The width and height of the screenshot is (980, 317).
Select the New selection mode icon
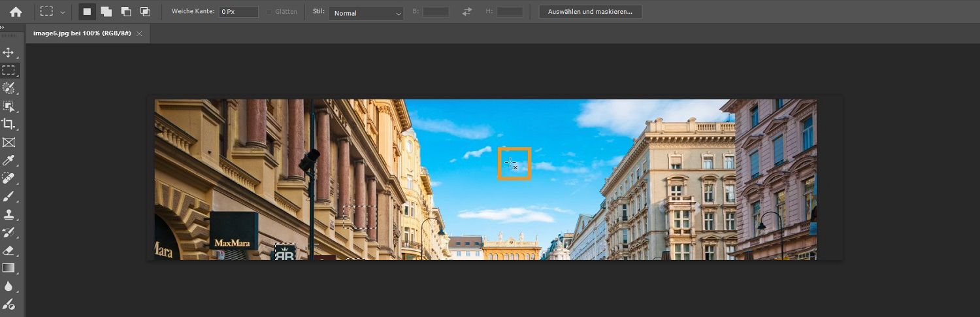point(87,12)
